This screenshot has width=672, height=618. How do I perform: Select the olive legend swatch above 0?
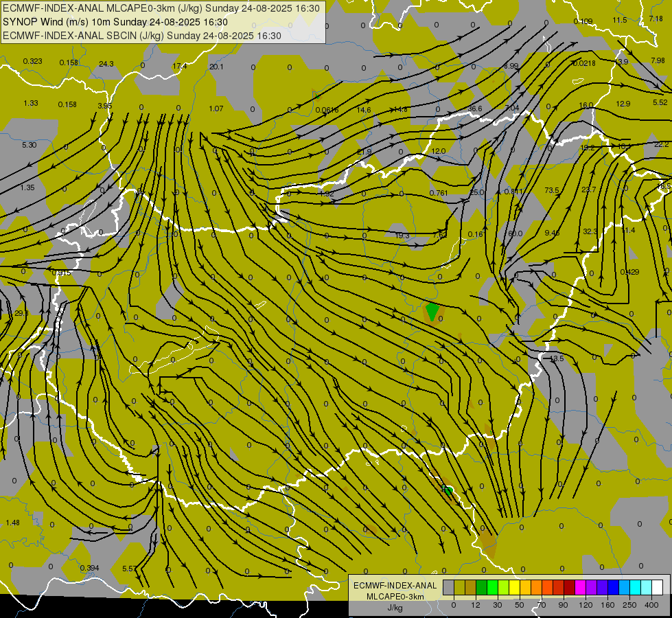tap(459, 587)
